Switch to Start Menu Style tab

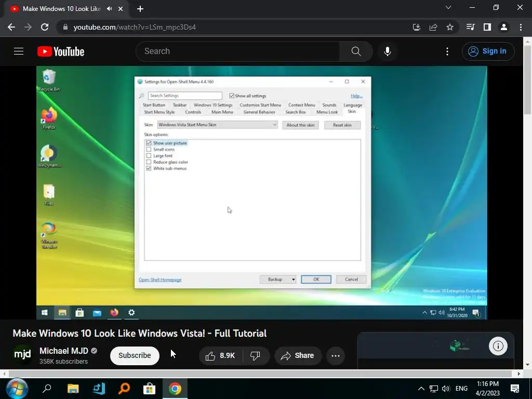(x=159, y=112)
